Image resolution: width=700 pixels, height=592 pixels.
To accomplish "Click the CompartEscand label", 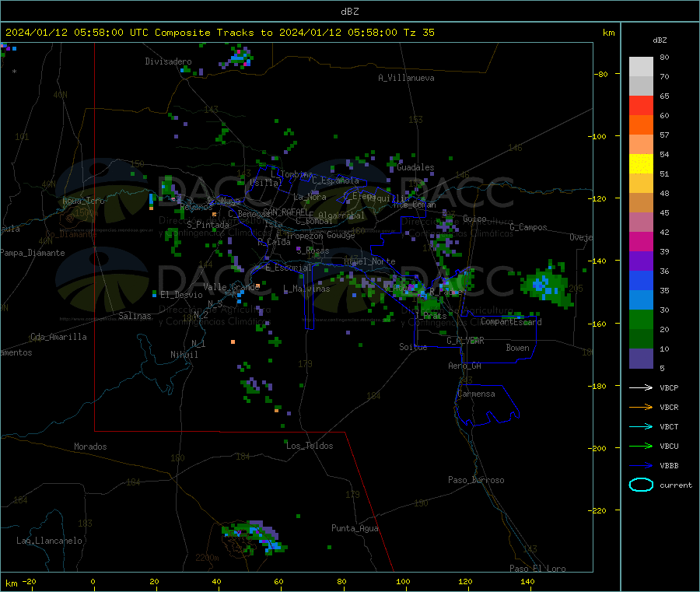I will click(511, 321).
